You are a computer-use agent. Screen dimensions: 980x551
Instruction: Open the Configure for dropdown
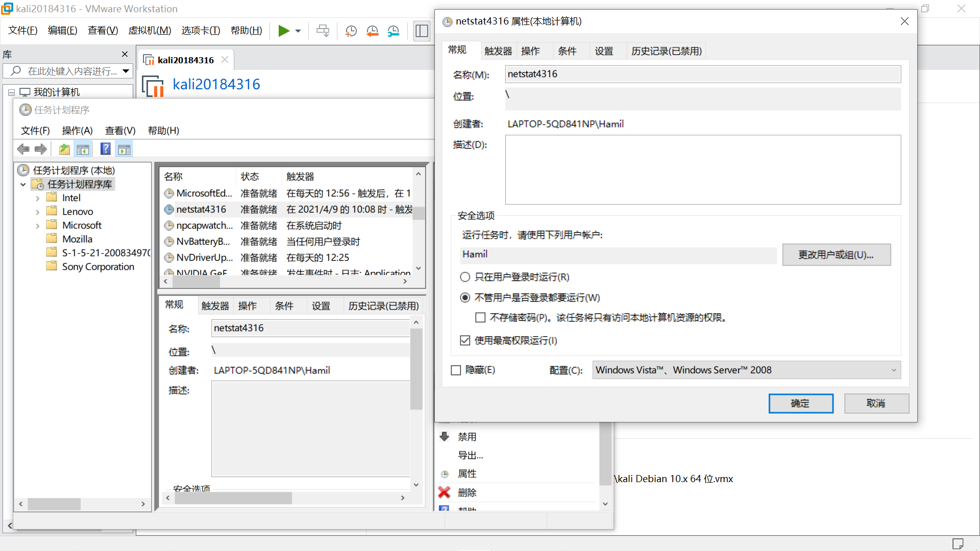[x=746, y=370]
